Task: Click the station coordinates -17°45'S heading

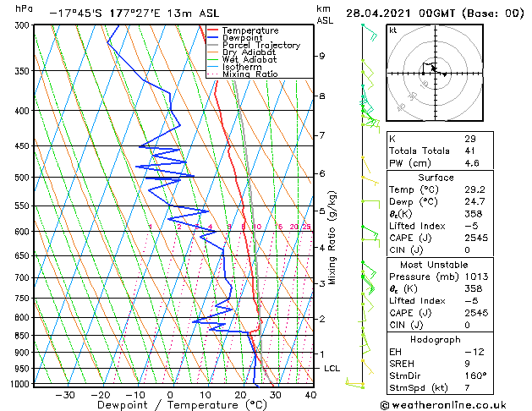Action: point(75,14)
